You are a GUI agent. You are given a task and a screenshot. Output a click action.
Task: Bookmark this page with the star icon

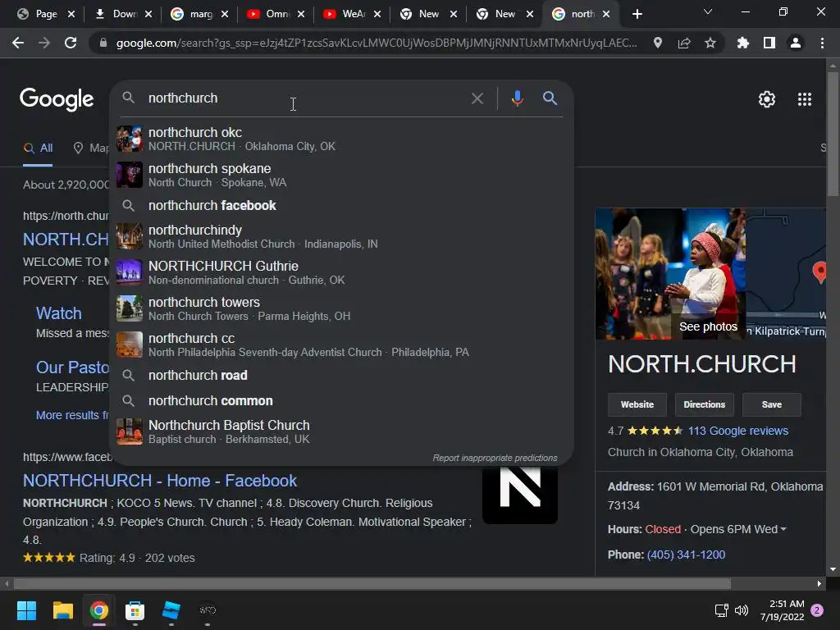click(x=710, y=43)
